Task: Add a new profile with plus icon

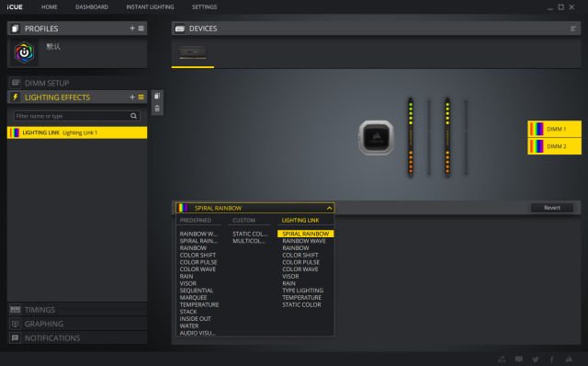Action: point(132,29)
